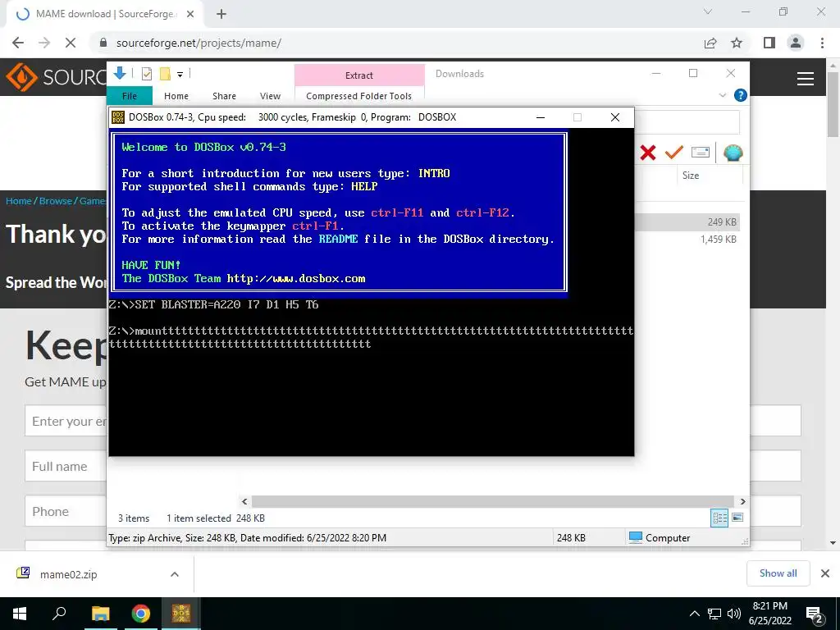Click the Computer icon in Explorer's status bar
This screenshot has height=630, width=840.
coord(636,537)
